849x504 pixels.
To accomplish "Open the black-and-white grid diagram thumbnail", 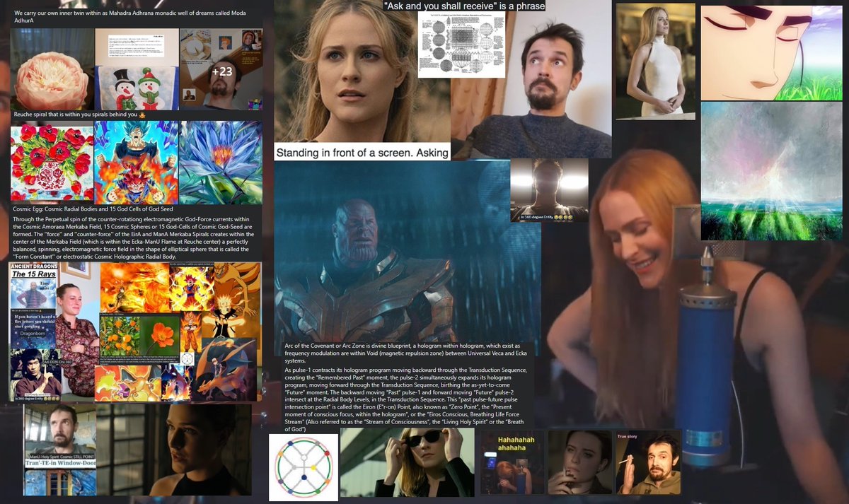I will click(x=461, y=45).
